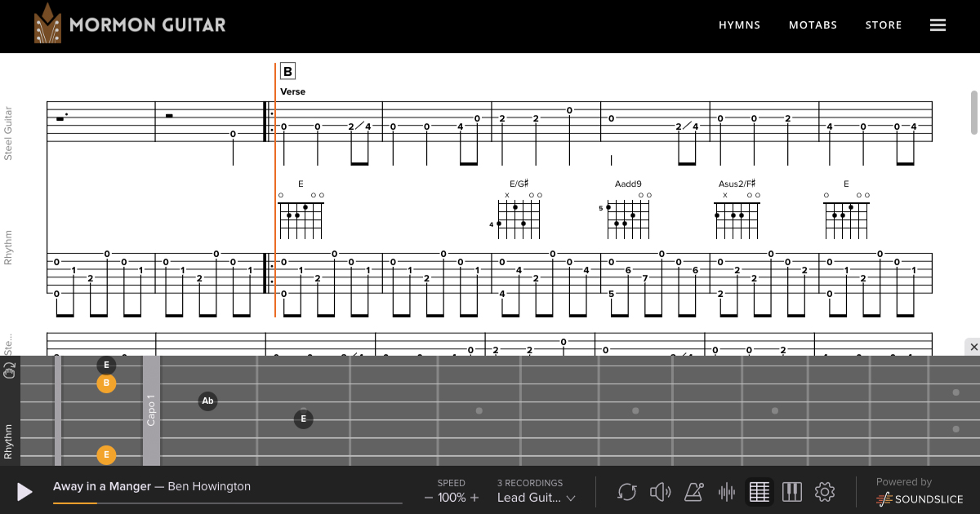The height and width of the screenshot is (514, 980).
Task: Toggle loop playback mode
Action: [627, 492]
